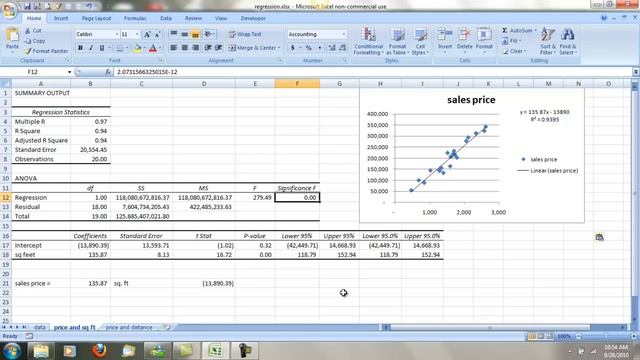Click the Excel taskbar button

tap(215, 350)
